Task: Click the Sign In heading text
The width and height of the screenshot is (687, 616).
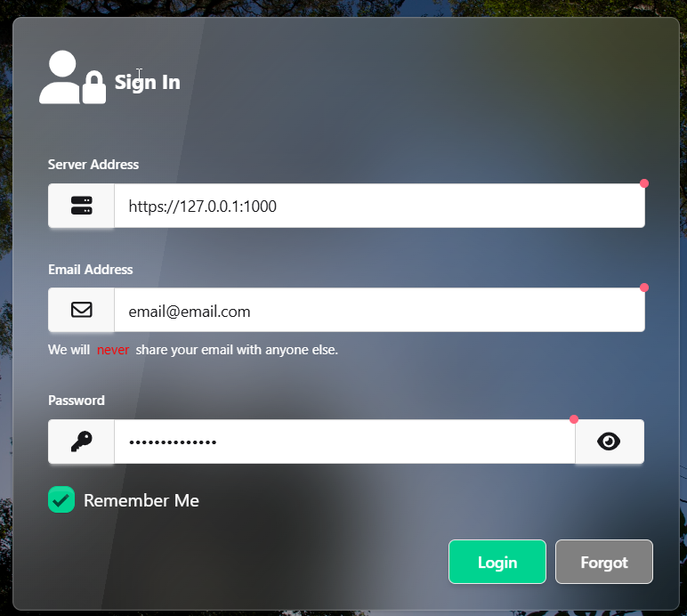Action: 147,83
